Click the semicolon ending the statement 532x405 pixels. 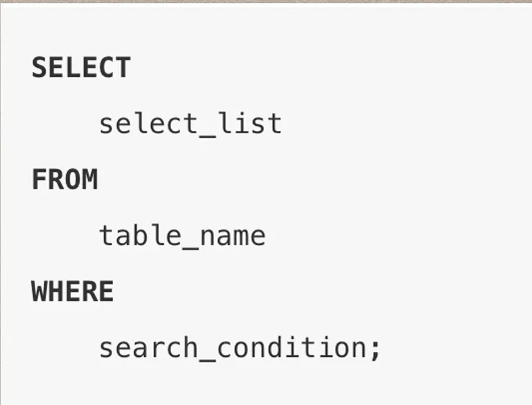pos(375,350)
